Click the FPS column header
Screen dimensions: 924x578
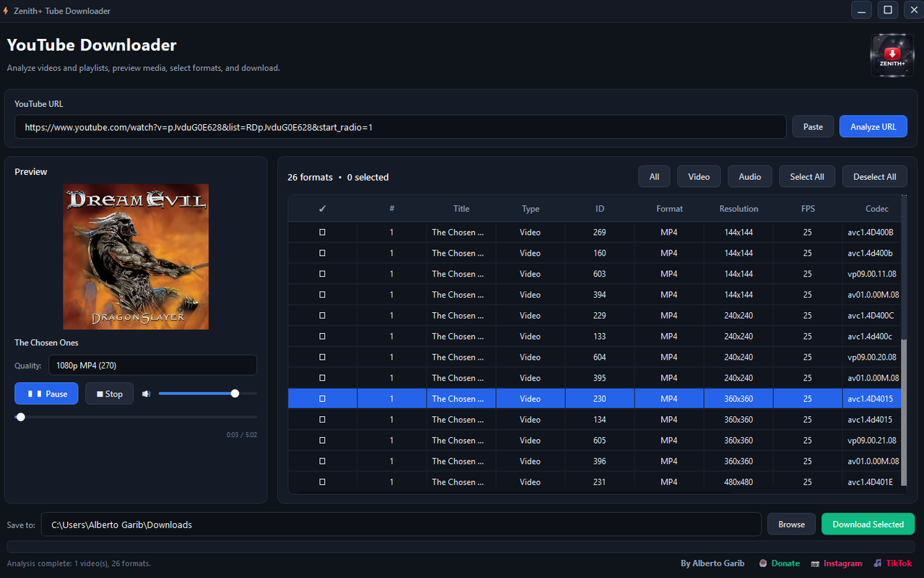[x=808, y=209]
